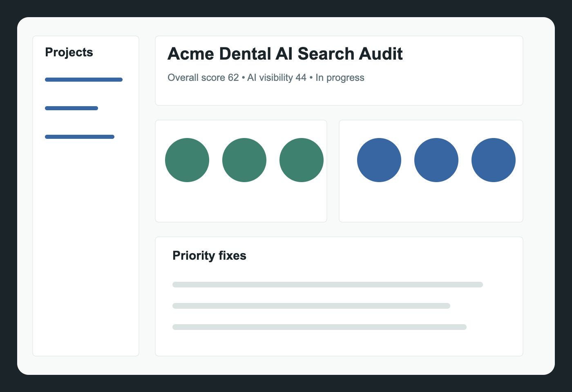The height and width of the screenshot is (392, 572).
Task: Click the leftmost blue circle
Action: click(379, 160)
